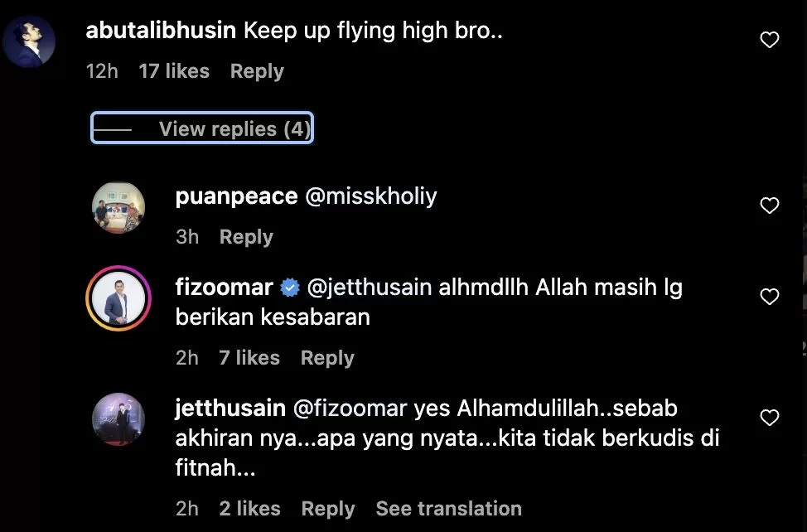Reply to jetthusain's comment
This screenshot has width=807, height=532.
(328, 509)
